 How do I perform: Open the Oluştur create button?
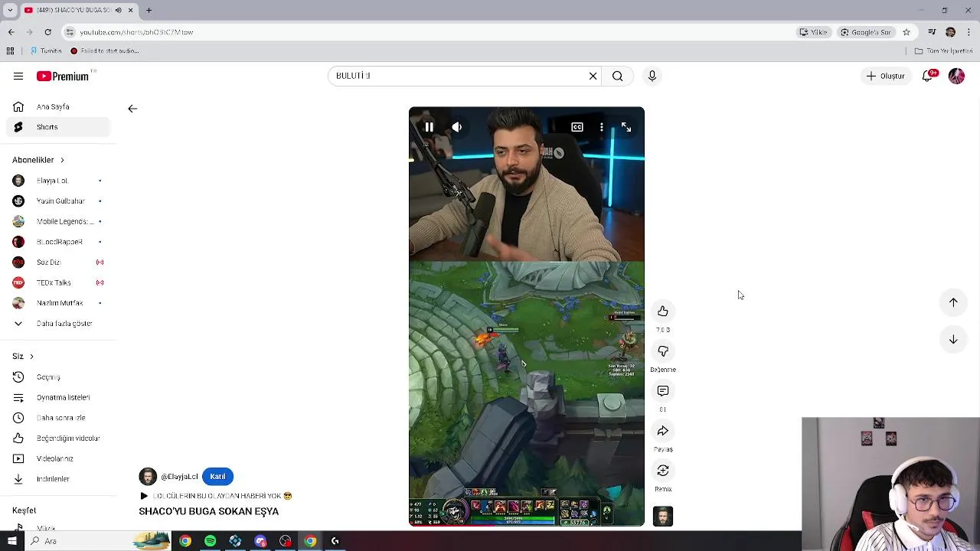(x=886, y=76)
